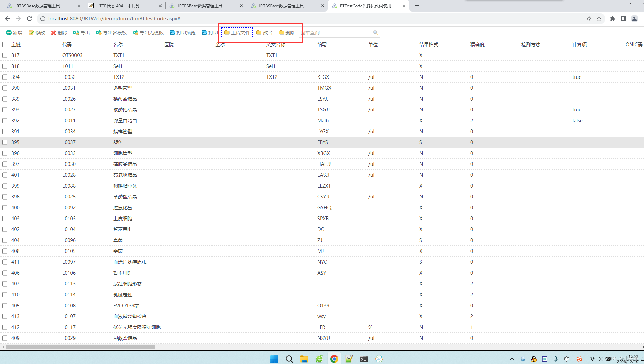This screenshot has width=644, height=364.
Task: Click the microphone tray icon
Action: (556, 359)
